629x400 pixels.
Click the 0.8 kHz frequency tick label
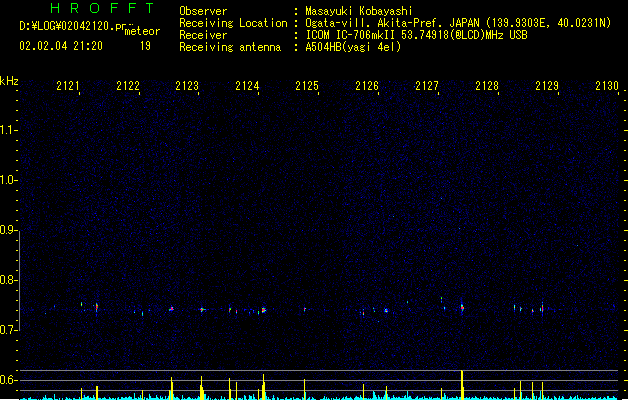tap(8, 280)
